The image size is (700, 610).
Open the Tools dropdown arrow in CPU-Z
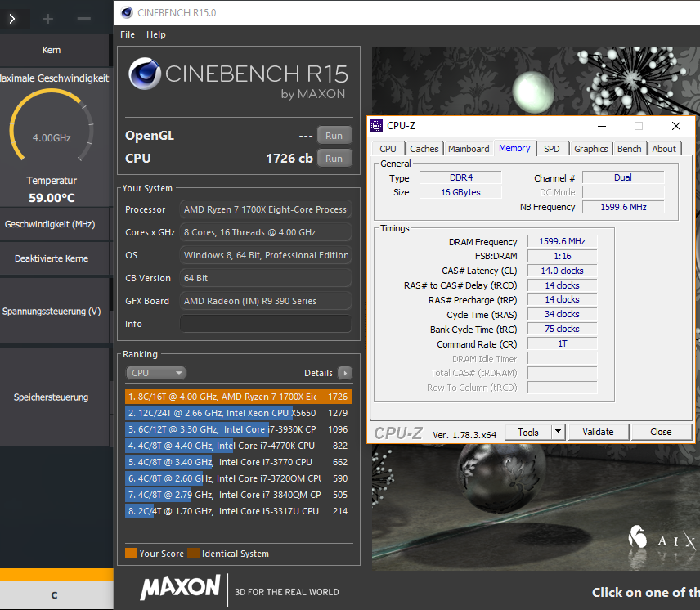pos(559,432)
